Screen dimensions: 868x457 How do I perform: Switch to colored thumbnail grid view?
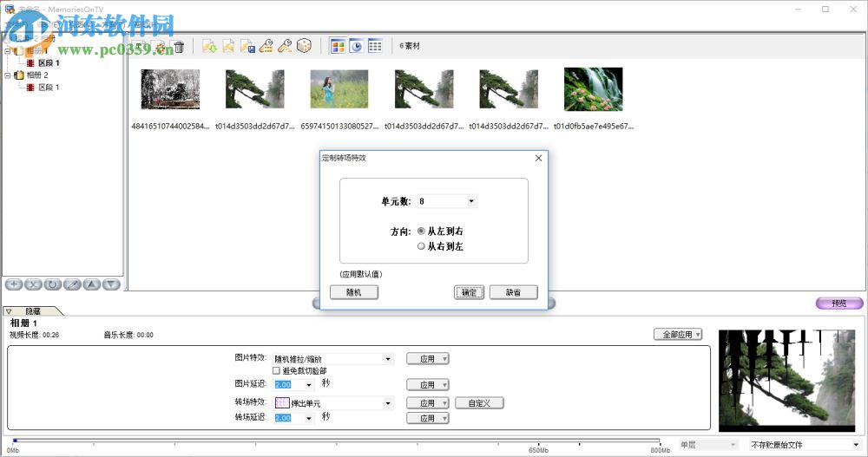[x=338, y=47]
